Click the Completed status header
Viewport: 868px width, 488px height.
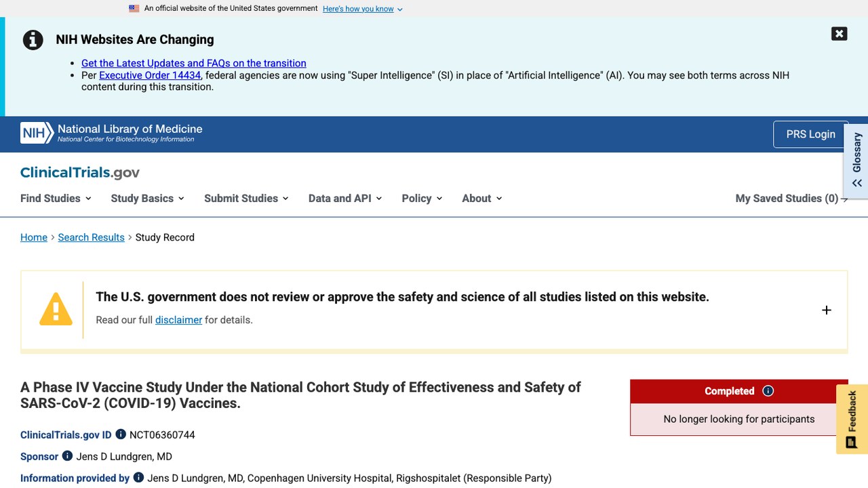tap(739, 392)
